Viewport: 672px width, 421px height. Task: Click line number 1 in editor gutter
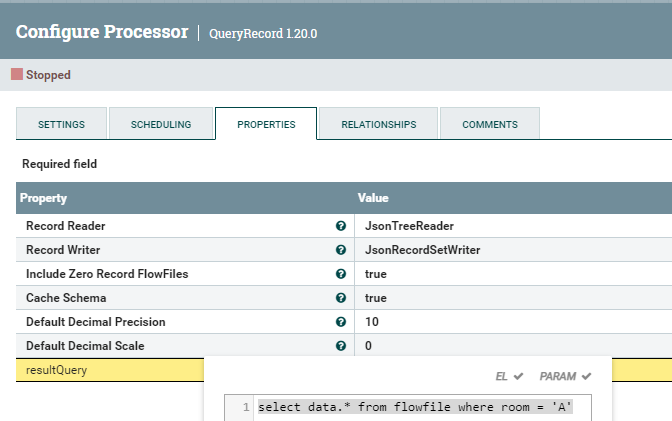[x=246, y=407]
